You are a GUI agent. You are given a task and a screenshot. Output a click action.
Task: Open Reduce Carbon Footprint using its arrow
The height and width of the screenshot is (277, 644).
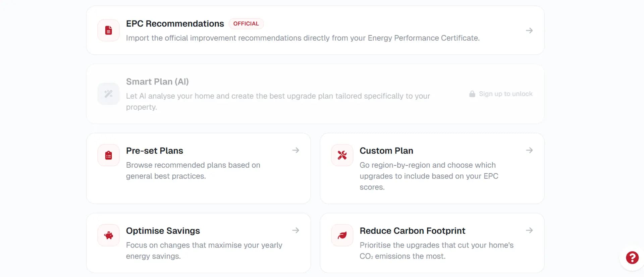(x=529, y=230)
